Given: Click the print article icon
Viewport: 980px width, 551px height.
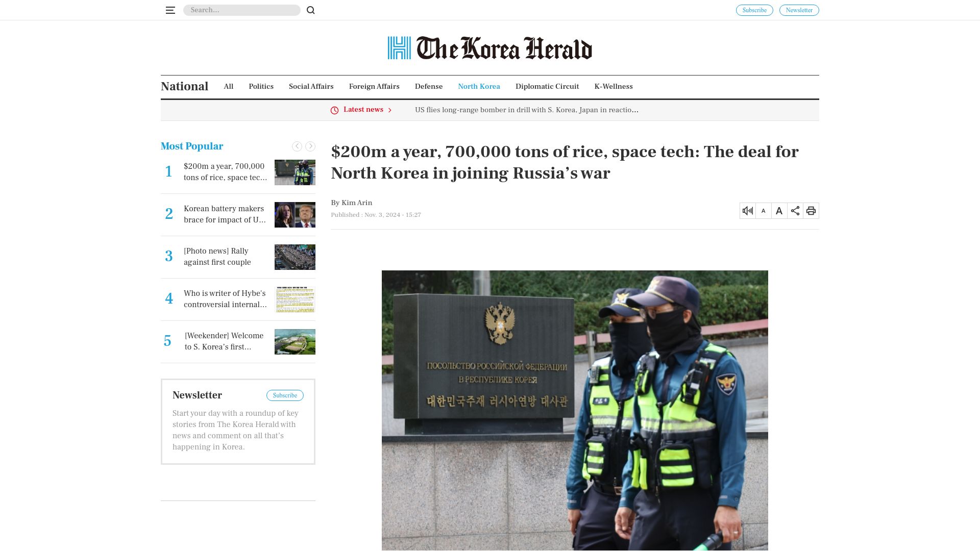Looking at the screenshot, I should 811,211.
